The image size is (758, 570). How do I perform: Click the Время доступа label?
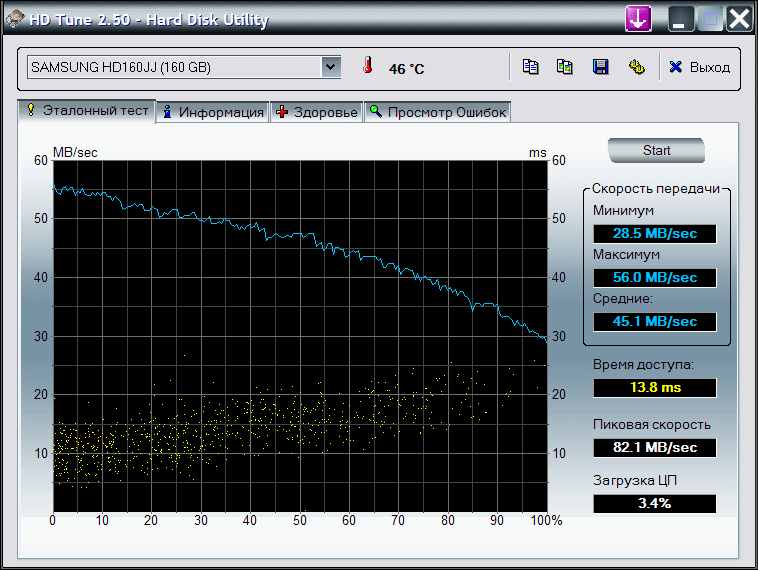643,365
